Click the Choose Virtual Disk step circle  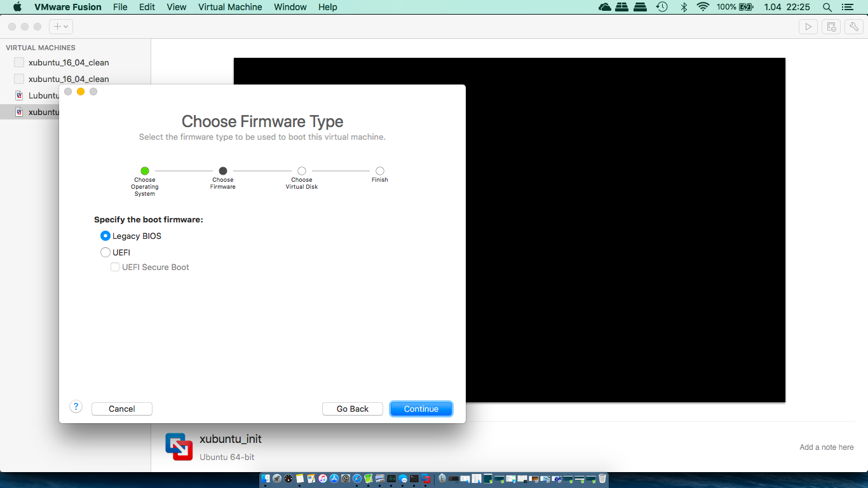coord(302,171)
